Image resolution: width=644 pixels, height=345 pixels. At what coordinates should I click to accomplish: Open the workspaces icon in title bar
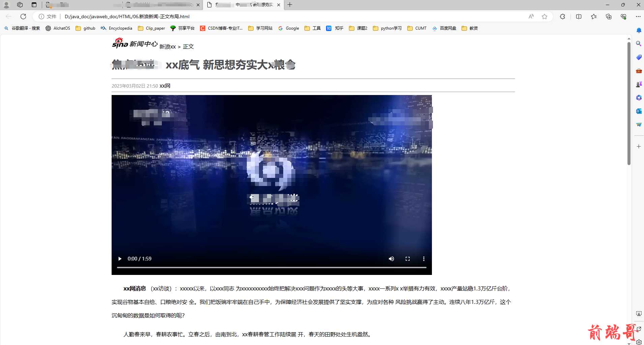pos(20,5)
